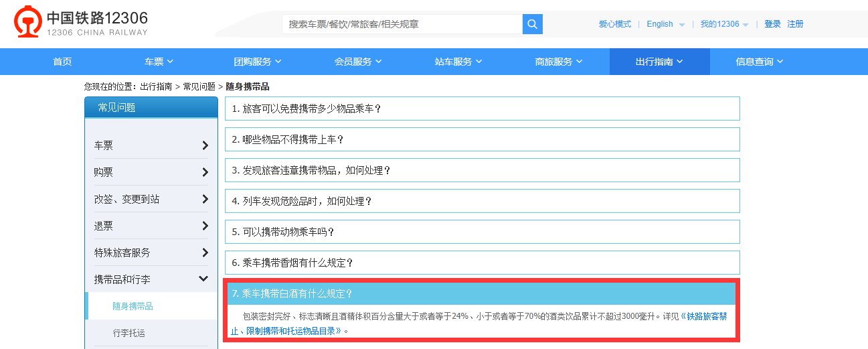
Task: Expand the 我的12306 dropdown
Action: [724, 24]
